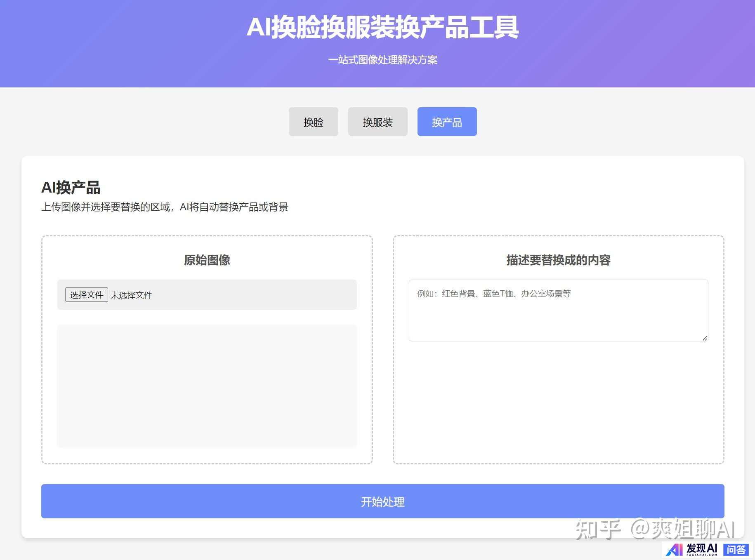Click the AI换产品 section heading

(71, 188)
